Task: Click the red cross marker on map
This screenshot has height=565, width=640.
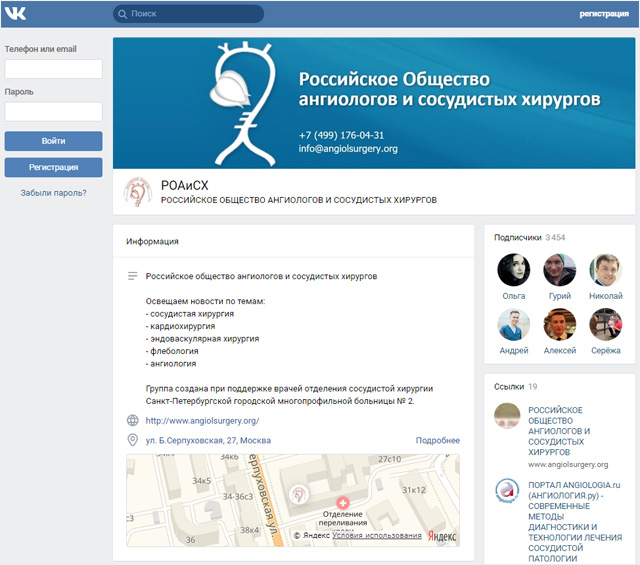Action: click(342, 503)
